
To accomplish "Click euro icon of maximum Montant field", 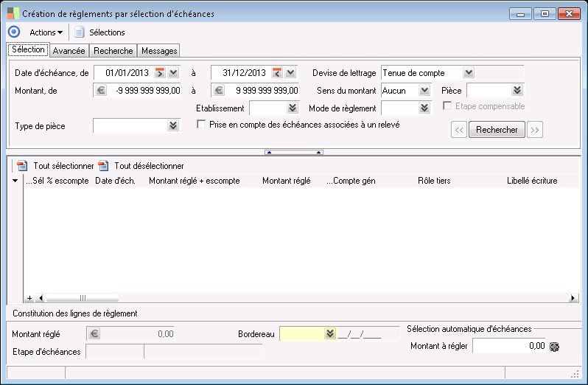I will 219,91.
